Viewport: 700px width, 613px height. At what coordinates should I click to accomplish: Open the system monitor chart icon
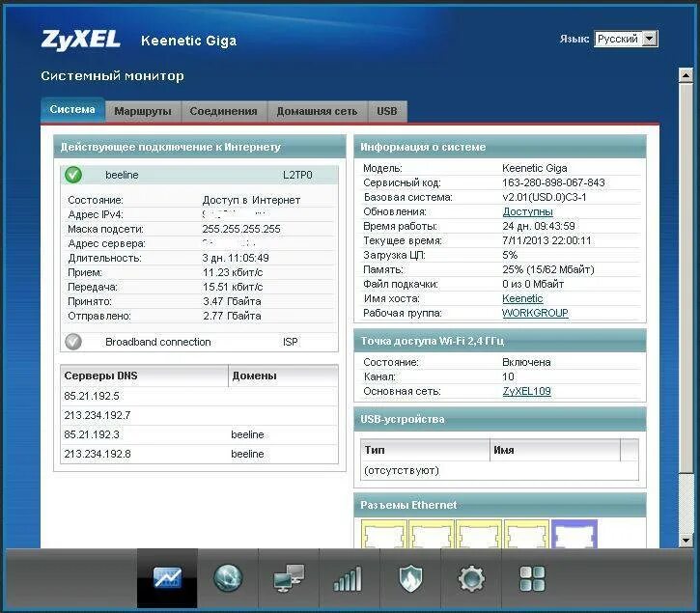[x=167, y=578]
